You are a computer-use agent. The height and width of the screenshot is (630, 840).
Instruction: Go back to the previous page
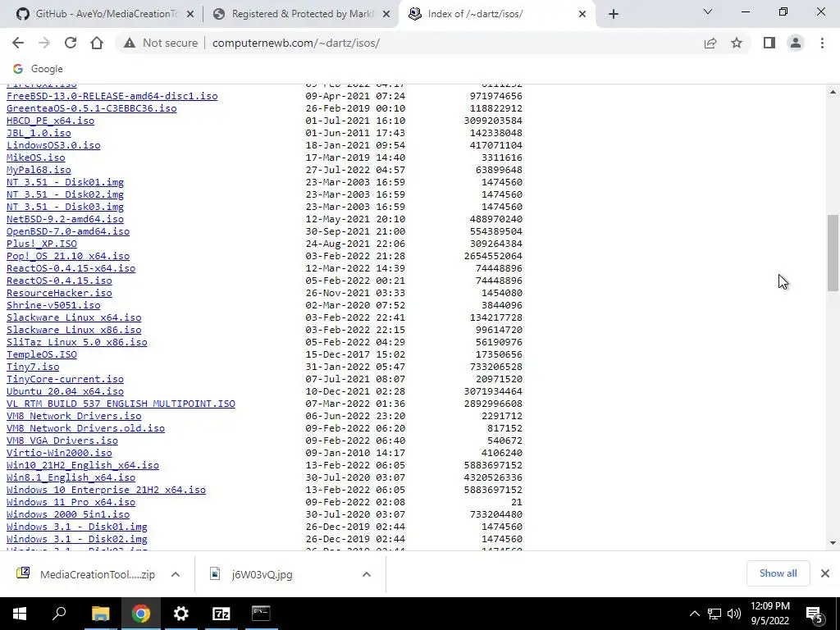(x=18, y=43)
